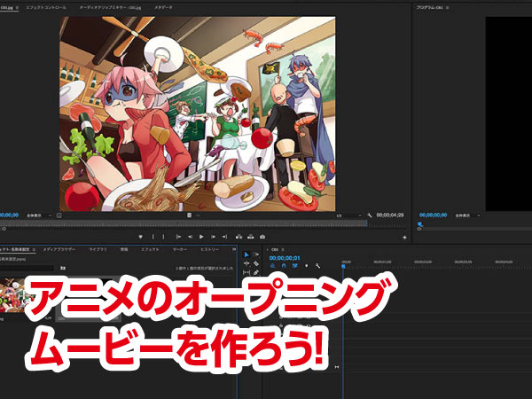532x399 pixels.
Task: Add marker in Source monitor
Action: (x=140, y=237)
